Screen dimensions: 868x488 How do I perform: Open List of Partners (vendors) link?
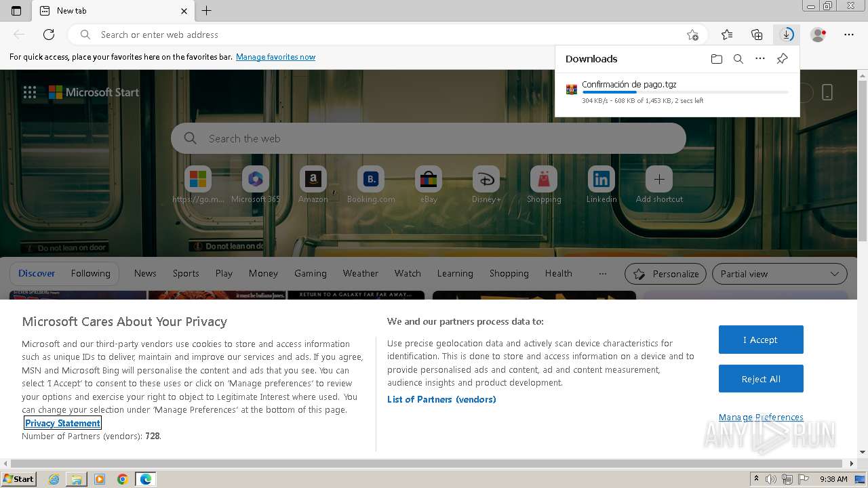point(441,399)
